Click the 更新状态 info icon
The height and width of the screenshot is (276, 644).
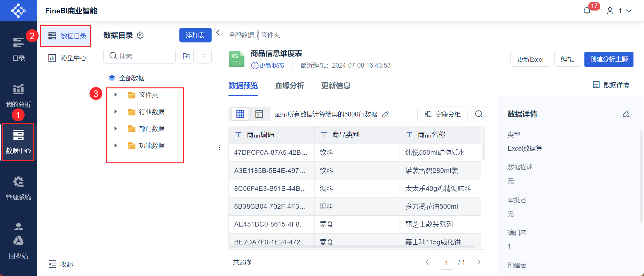point(255,65)
